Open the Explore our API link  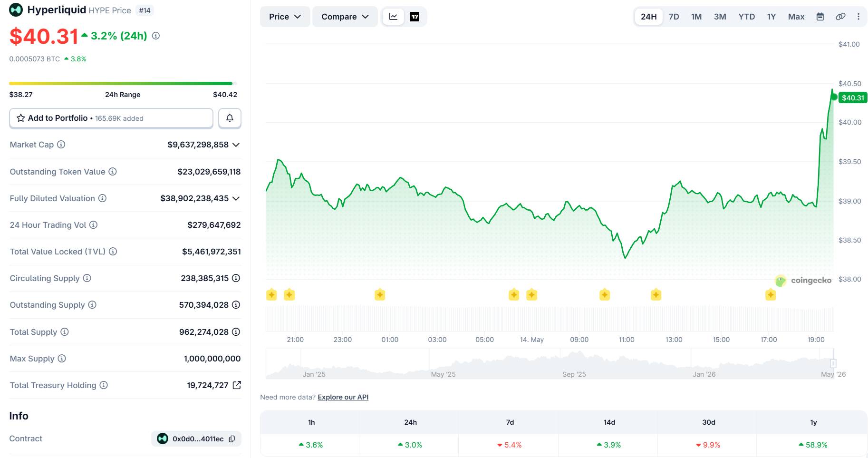click(343, 397)
